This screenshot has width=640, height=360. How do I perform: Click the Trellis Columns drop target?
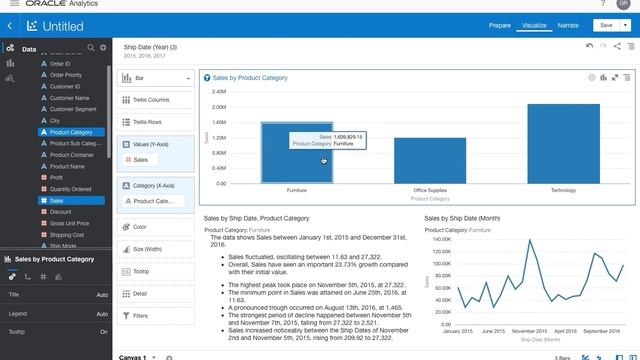coord(156,100)
